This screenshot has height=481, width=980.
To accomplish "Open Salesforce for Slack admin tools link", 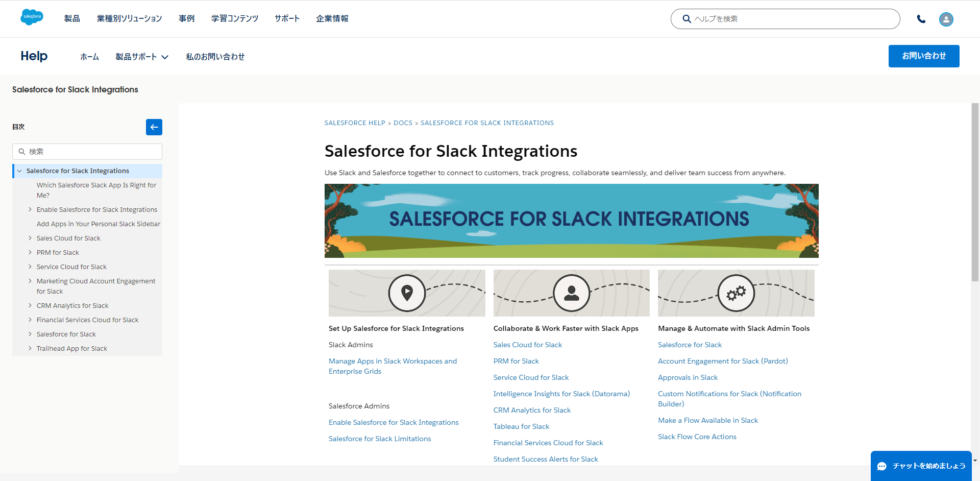I will pyautogui.click(x=690, y=345).
